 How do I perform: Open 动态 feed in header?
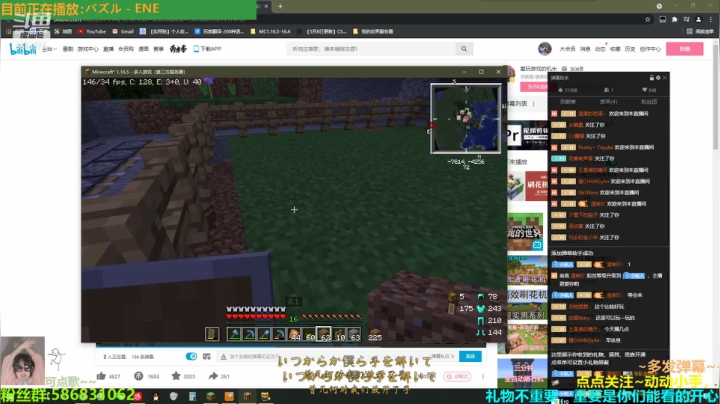coord(600,49)
